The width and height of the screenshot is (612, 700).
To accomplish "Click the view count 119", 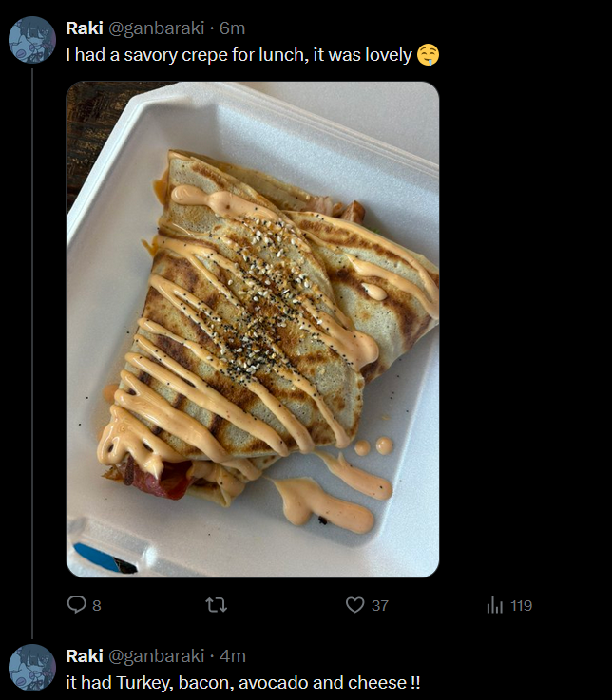I will click(521, 606).
